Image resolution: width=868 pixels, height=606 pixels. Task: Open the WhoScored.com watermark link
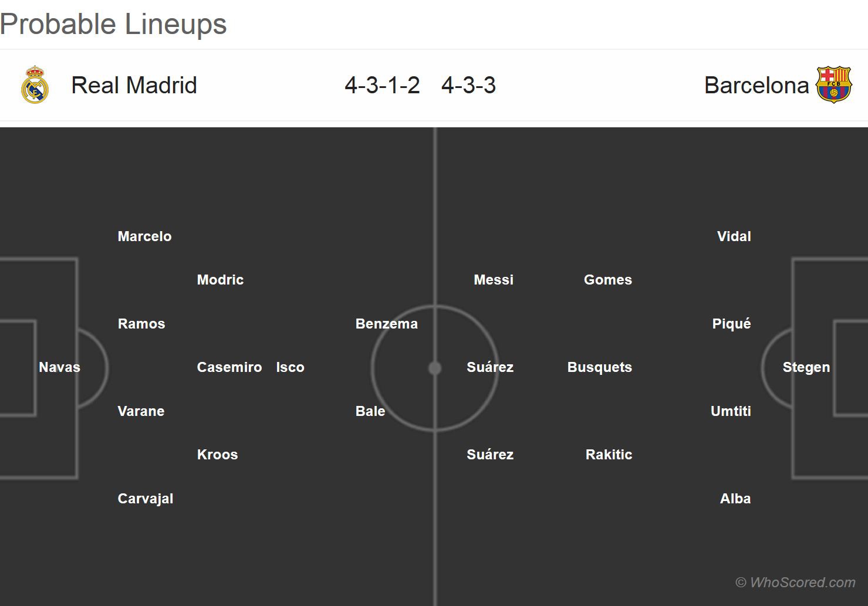click(795, 583)
